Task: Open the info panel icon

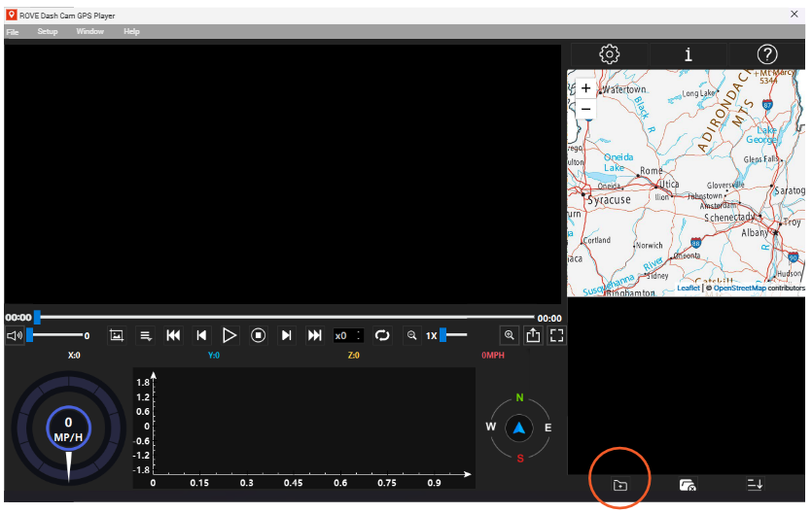Action: coord(688,54)
